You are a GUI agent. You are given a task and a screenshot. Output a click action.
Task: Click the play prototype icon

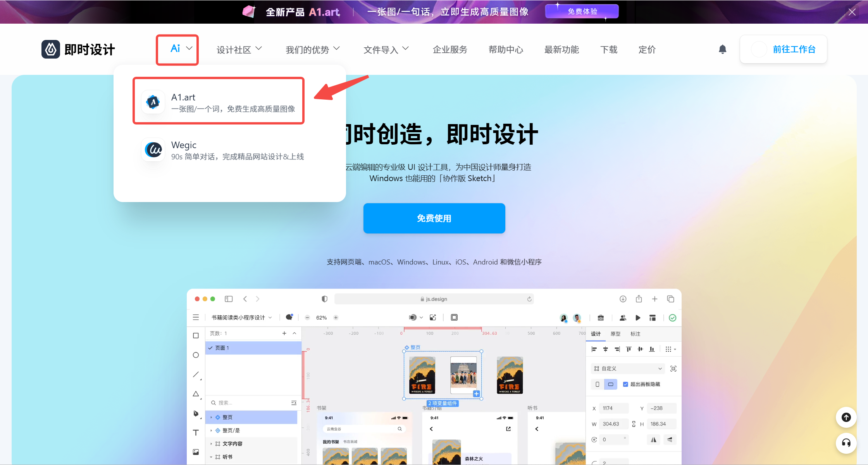click(638, 318)
